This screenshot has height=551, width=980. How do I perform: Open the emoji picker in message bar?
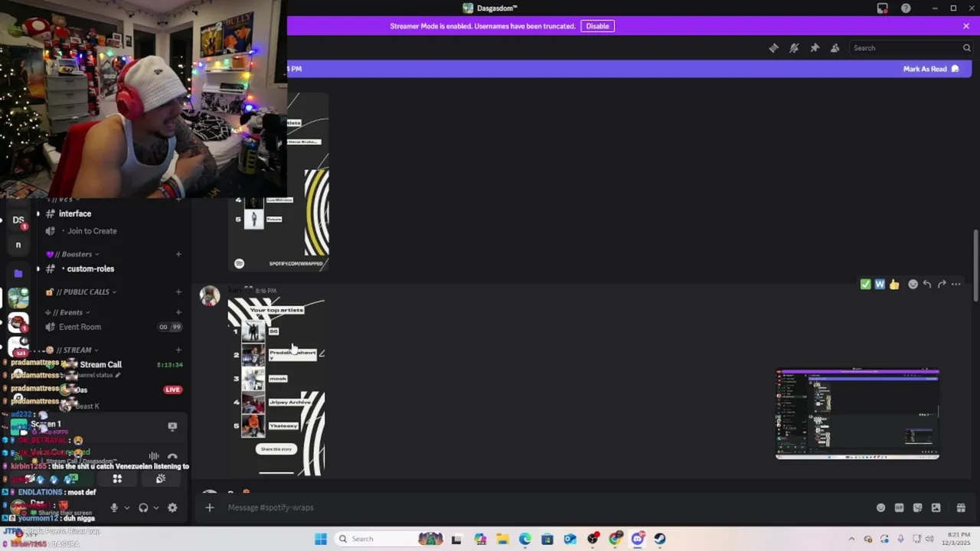880,507
